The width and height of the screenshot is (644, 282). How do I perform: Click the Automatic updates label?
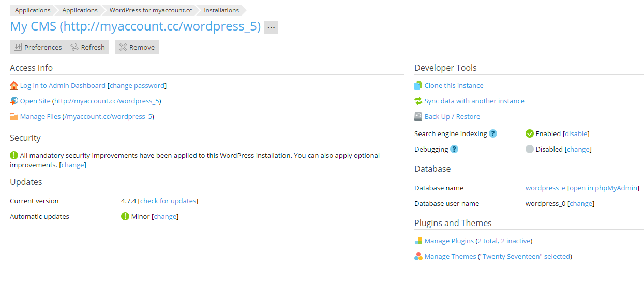pos(39,216)
